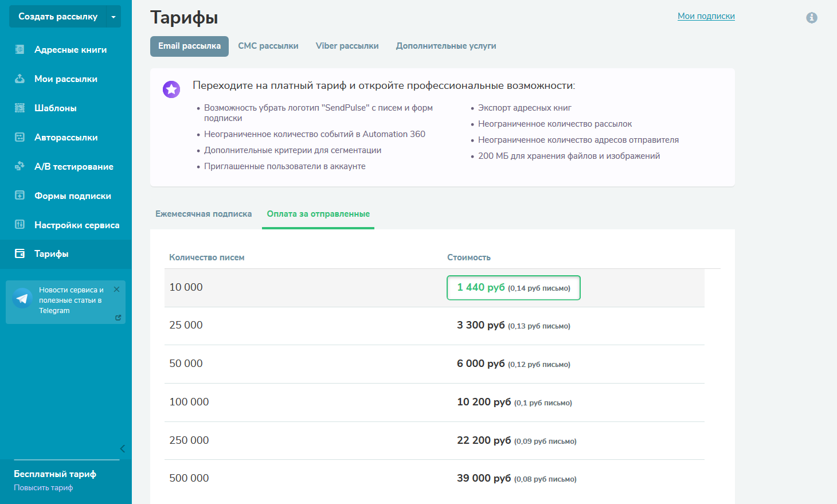This screenshot has height=504, width=837.
Task: Click the My campaigns upload icon
Action: point(19,79)
